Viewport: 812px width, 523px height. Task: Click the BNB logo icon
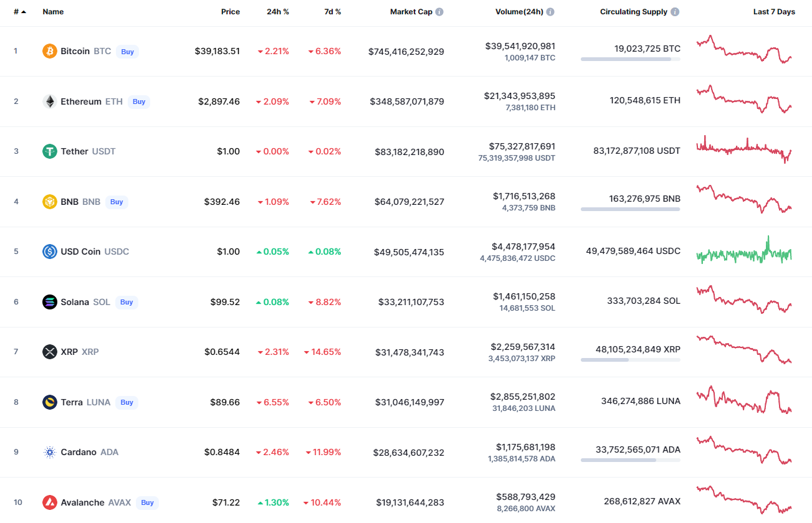tap(50, 202)
